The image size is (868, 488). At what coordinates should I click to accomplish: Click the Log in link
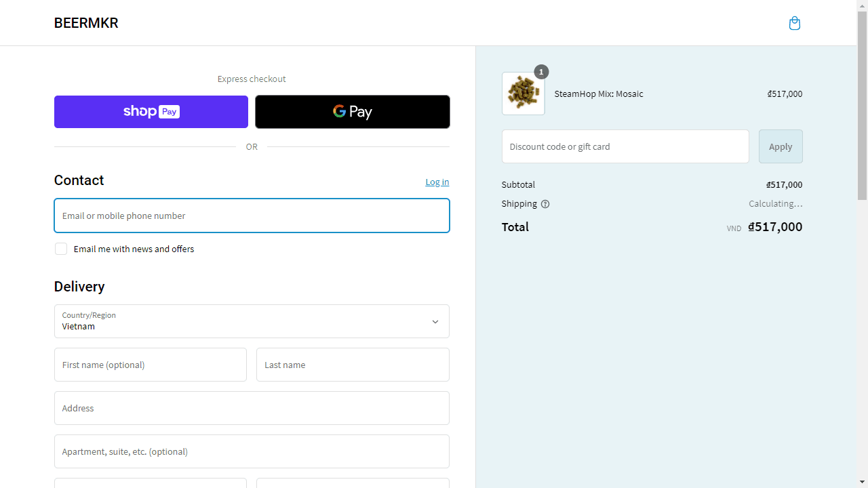[x=437, y=182]
